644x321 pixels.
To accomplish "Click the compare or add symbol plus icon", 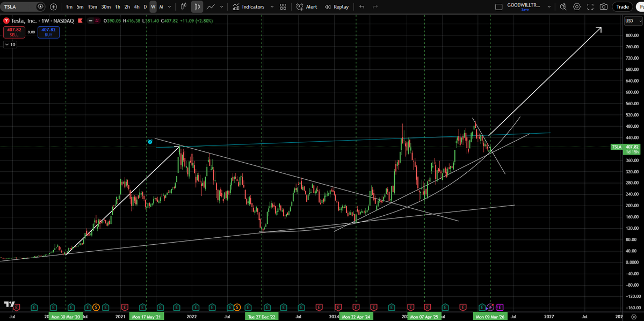I will tap(53, 6).
